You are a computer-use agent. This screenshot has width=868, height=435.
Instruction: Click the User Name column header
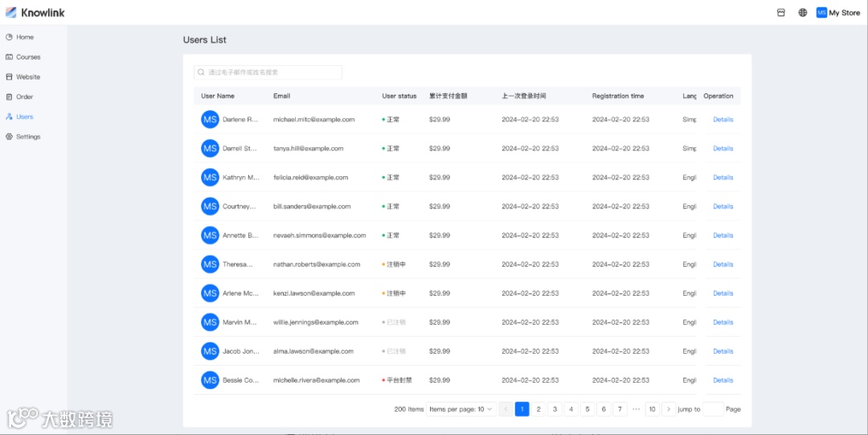(x=218, y=96)
